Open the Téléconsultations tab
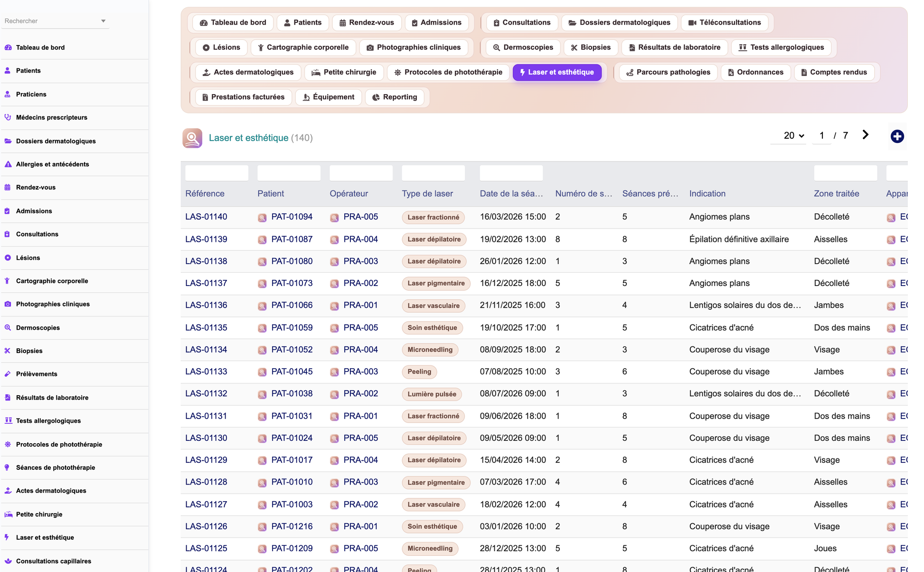Image resolution: width=924 pixels, height=572 pixels. 725,23
